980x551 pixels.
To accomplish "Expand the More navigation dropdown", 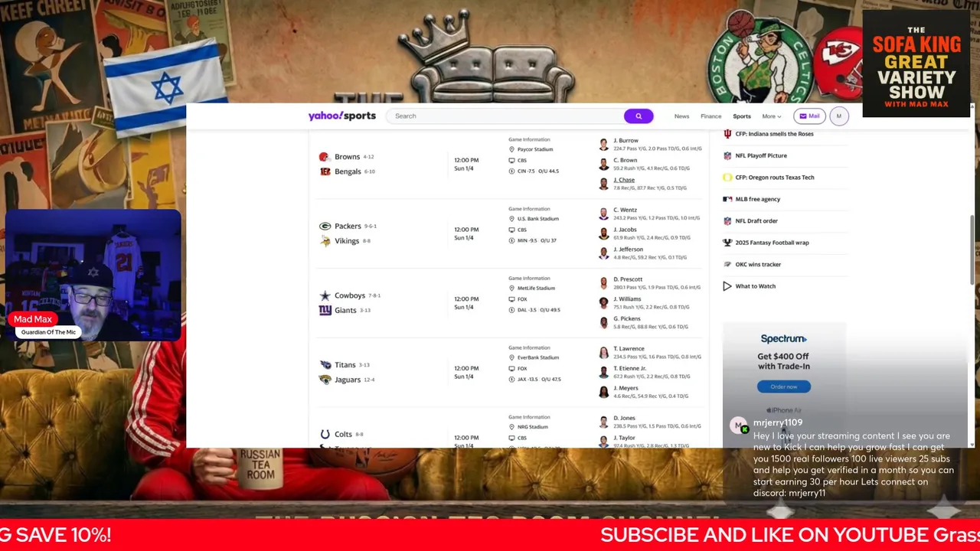I will coord(771,116).
